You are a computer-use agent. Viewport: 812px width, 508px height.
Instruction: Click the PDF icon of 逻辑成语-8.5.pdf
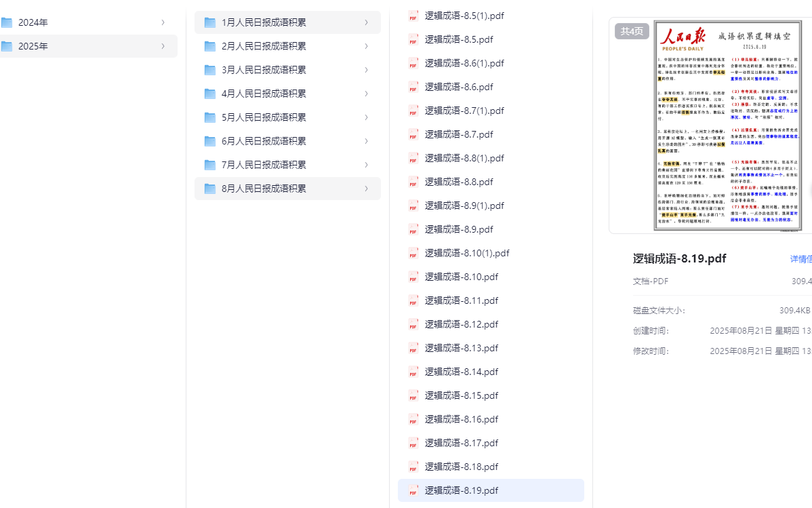[x=413, y=39]
